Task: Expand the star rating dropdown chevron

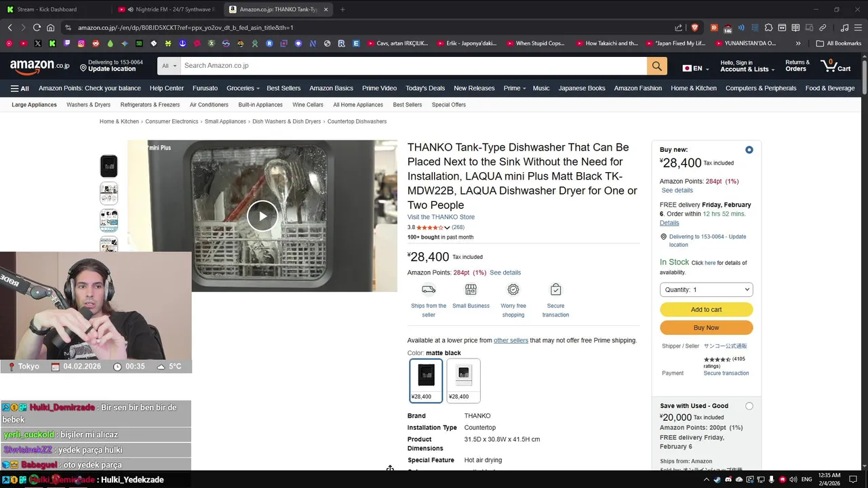Action: tap(447, 228)
